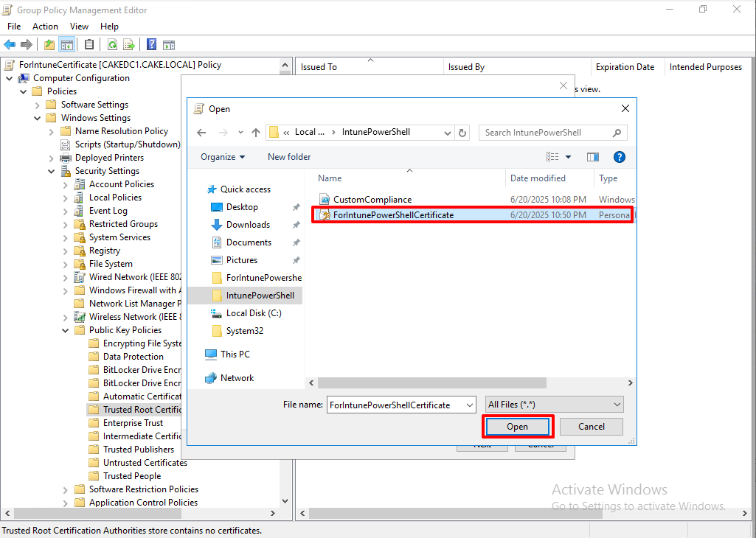Open Help in the Open dialog
The width and height of the screenshot is (756, 538).
pos(619,157)
